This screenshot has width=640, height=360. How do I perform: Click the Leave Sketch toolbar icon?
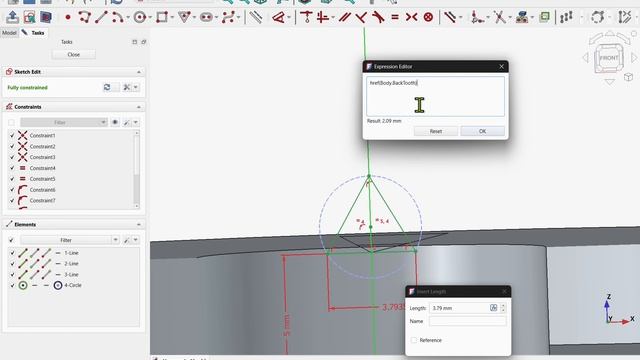point(12,17)
